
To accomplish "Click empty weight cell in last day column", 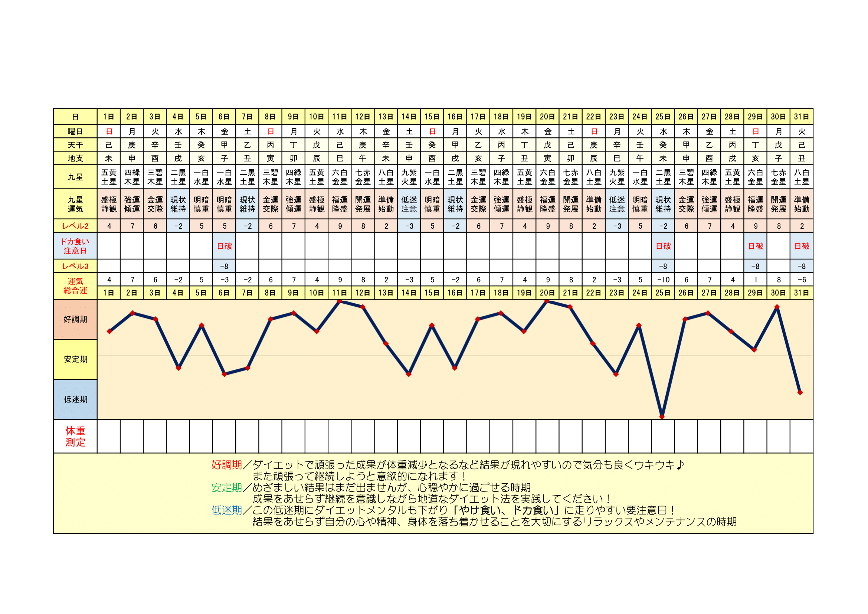I will tap(801, 436).
